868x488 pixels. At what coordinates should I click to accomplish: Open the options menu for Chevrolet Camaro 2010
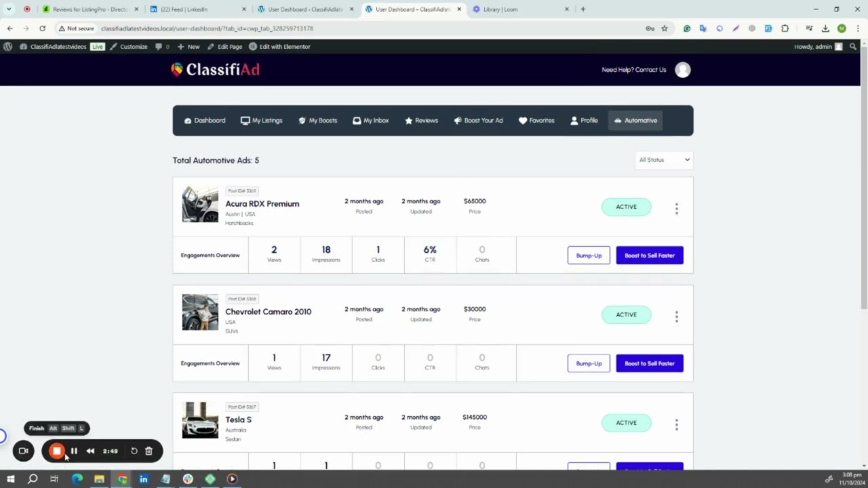[676, 317]
